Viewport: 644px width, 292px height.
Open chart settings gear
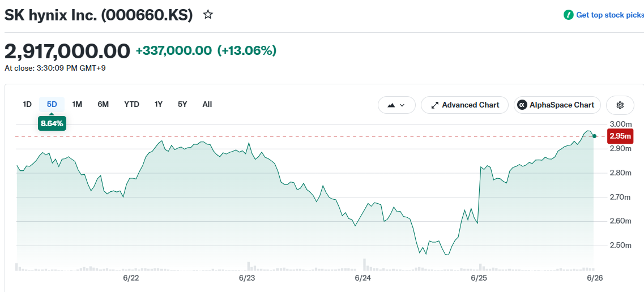[620, 105]
